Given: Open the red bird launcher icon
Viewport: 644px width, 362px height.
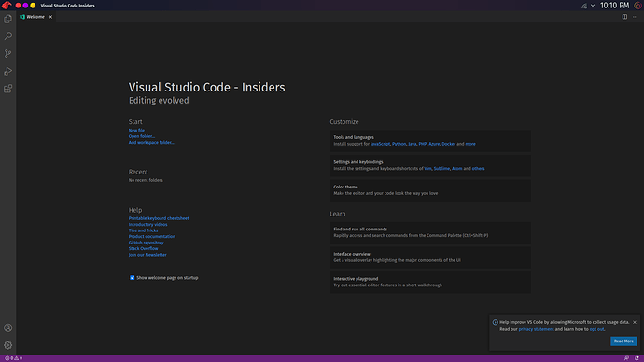Looking at the screenshot, I should [x=7, y=6].
